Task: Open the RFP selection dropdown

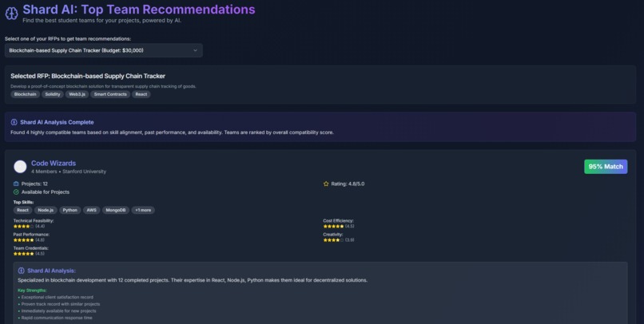Action: click(x=104, y=50)
